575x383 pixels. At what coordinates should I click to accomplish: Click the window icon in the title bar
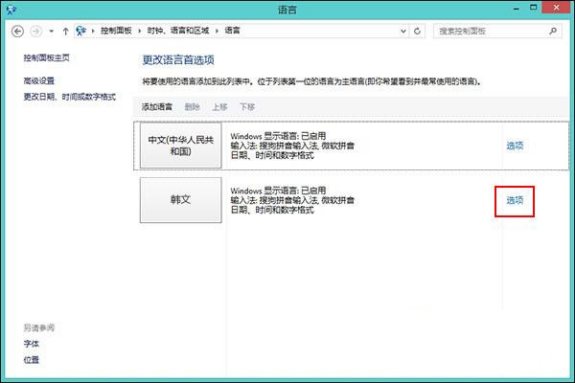(x=11, y=10)
